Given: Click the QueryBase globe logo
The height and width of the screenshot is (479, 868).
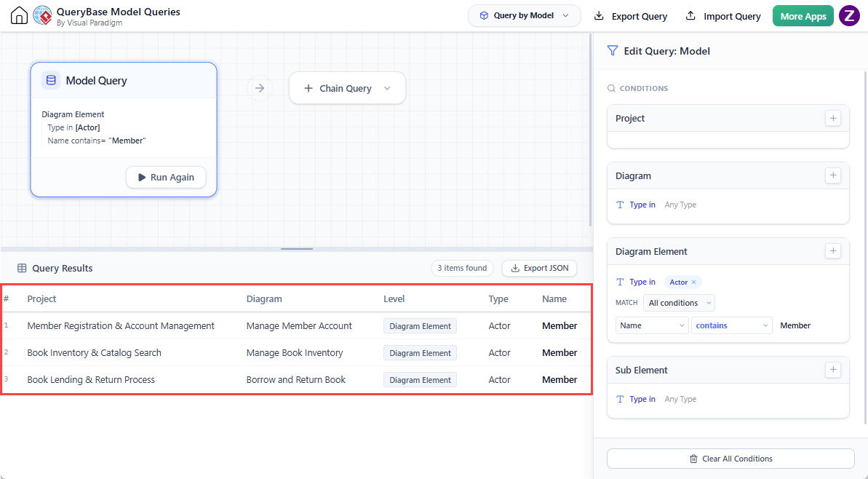Looking at the screenshot, I should coord(42,15).
